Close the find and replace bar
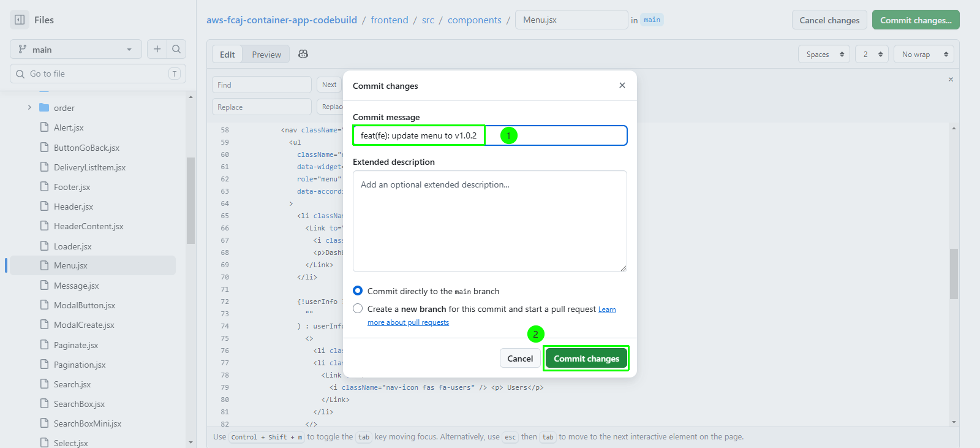980x448 pixels. pyautogui.click(x=951, y=79)
